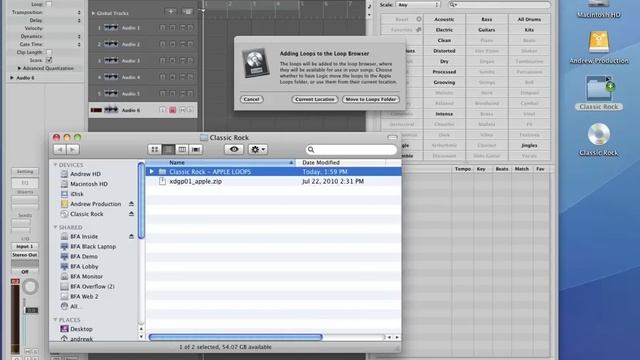
Task: Uncheck the Score checkbox
Action: pyautogui.click(x=49, y=60)
